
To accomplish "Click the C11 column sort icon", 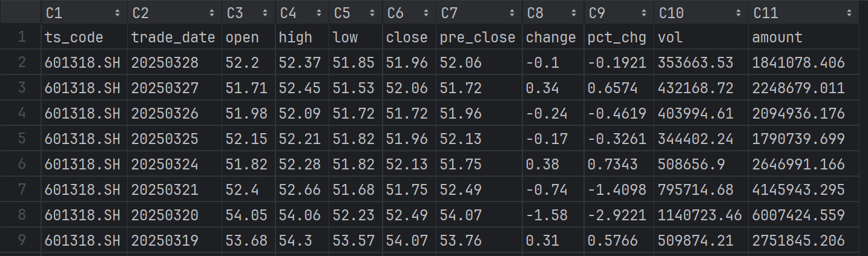I will coord(849,13).
